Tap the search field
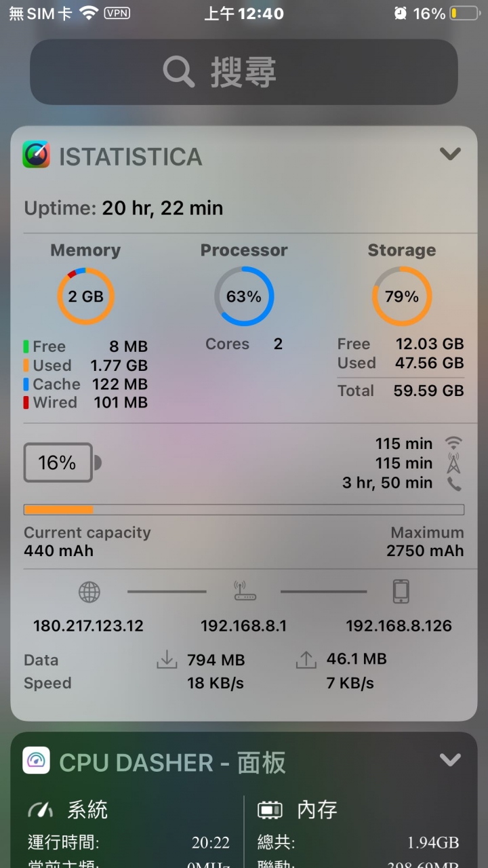Screen dimensions: 488x868 pos(244,72)
